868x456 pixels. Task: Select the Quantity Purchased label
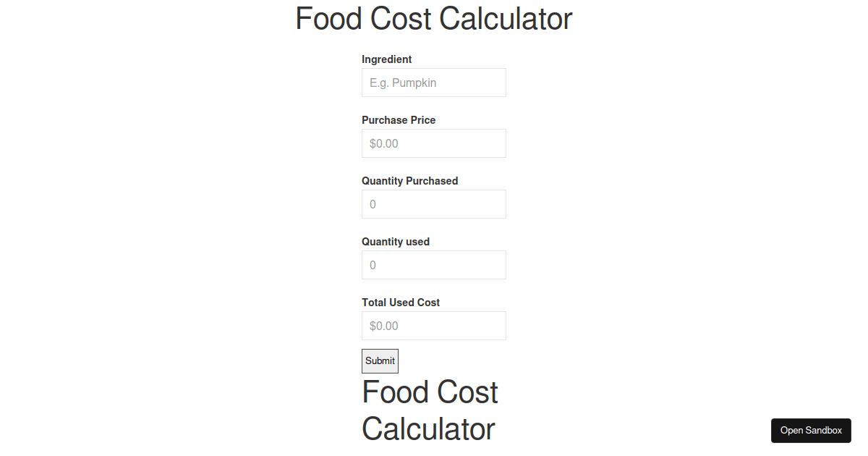pyautogui.click(x=409, y=181)
